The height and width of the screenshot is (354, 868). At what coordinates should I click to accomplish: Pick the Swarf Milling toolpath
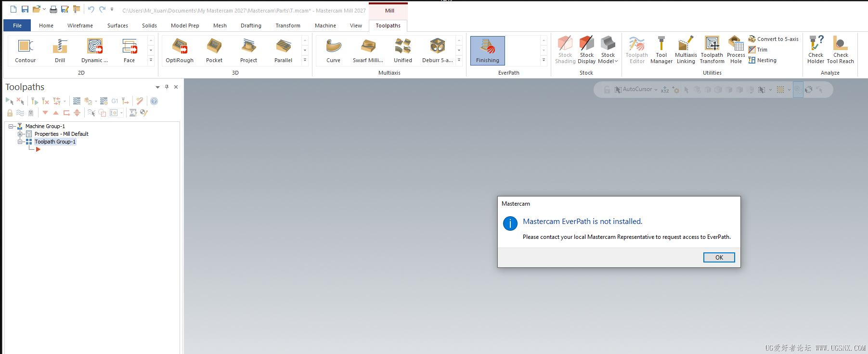pyautogui.click(x=368, y=51)
